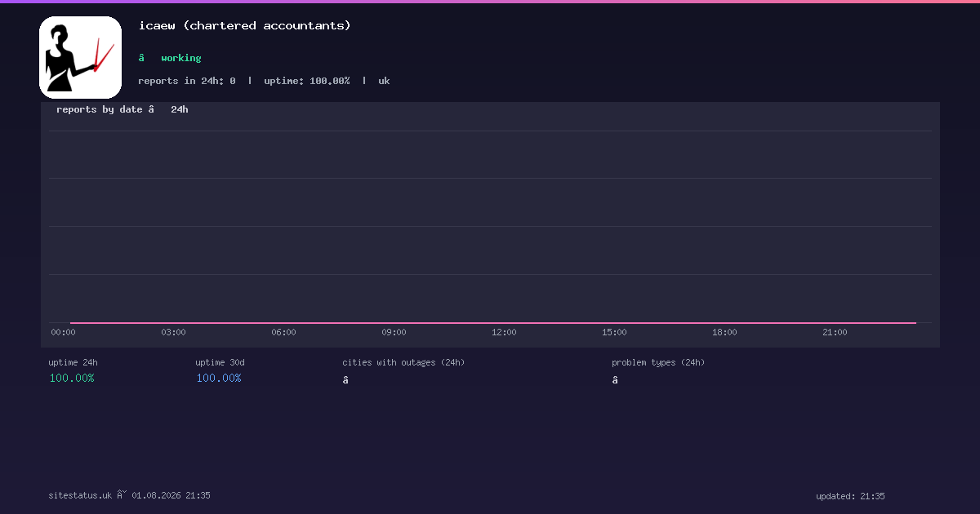Image resolution: width=980 pixels, height=514 pixels.
Task: Click the 'updated: 21:35' footer text
Action: 850,496
